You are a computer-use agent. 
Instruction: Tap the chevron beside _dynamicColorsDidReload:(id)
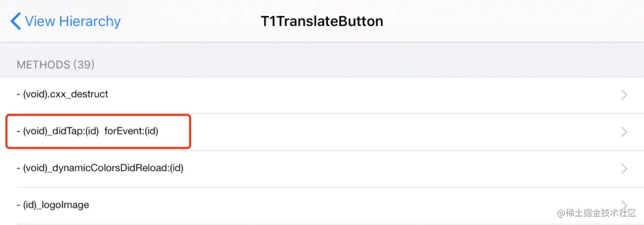[x=624, y=169]
